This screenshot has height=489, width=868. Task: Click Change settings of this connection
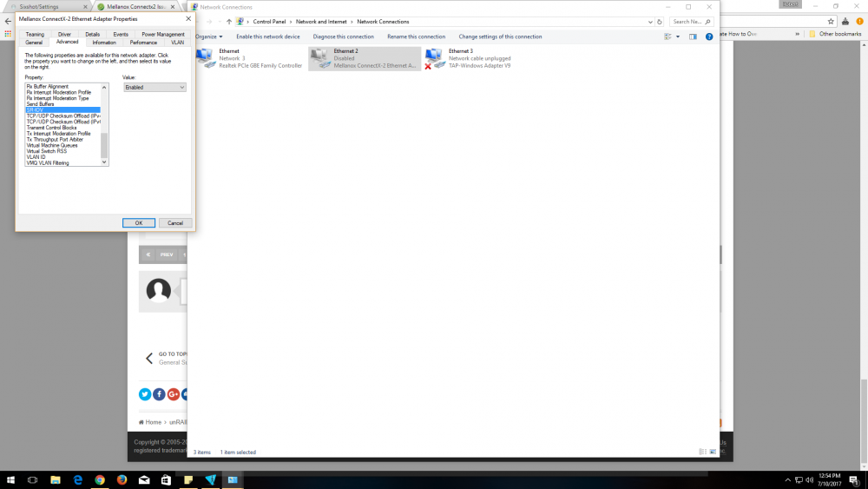tap(500, 36)
